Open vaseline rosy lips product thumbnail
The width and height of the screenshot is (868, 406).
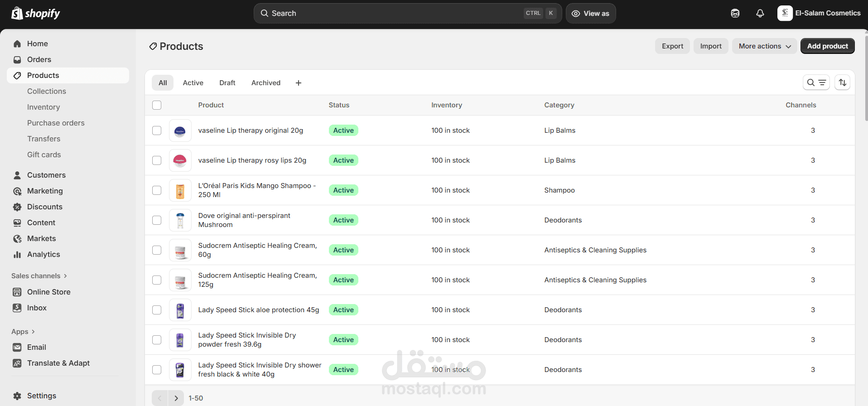(x=180, y=160)
